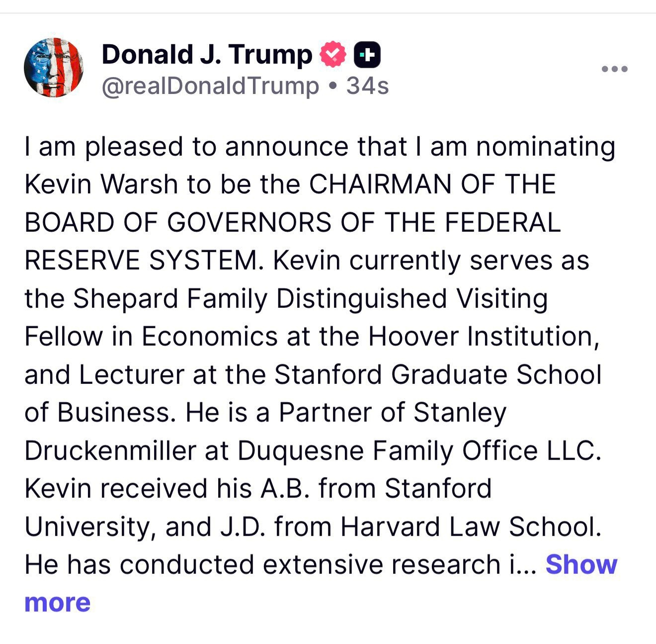
Task: Click the words Fellow in Economics
Action: pyautogui.click(x=151, y=337)
